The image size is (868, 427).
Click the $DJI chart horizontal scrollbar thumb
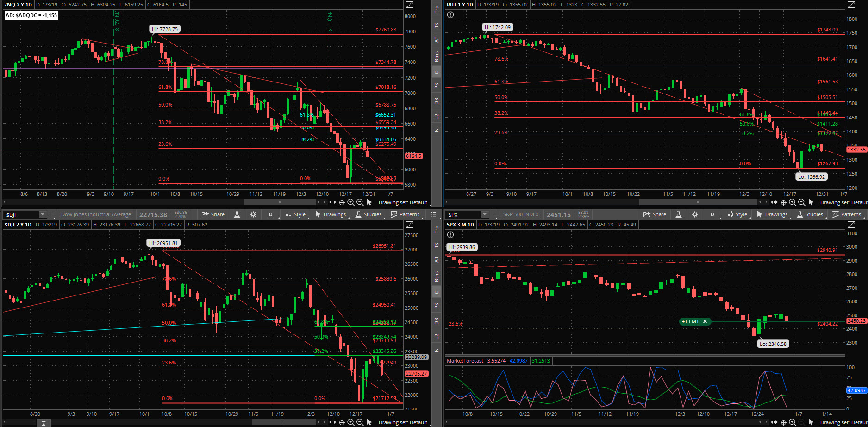click(284, 422)
